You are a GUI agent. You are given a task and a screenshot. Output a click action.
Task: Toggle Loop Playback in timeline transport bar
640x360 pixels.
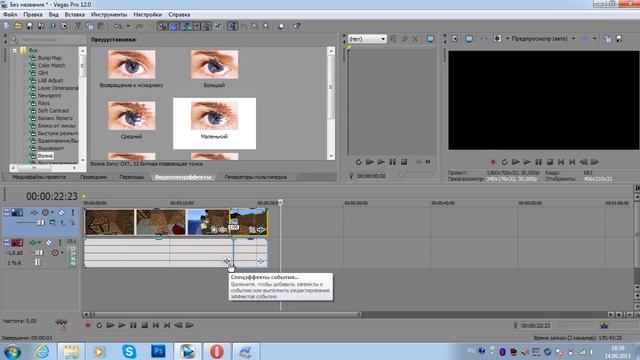click(x=99, y=325)
